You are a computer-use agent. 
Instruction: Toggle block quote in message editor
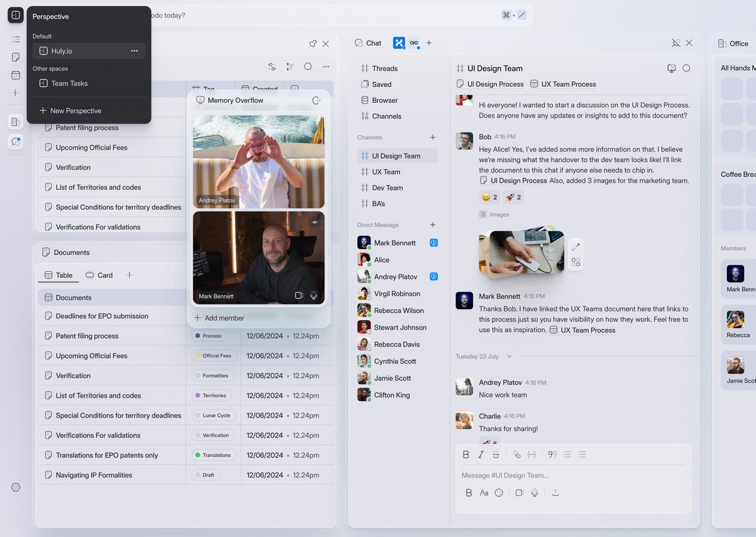tap(553, 454)
